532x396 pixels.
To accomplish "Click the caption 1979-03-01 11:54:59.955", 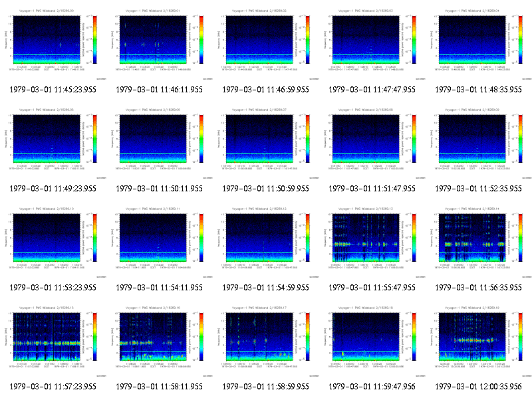I will point(265,288).
